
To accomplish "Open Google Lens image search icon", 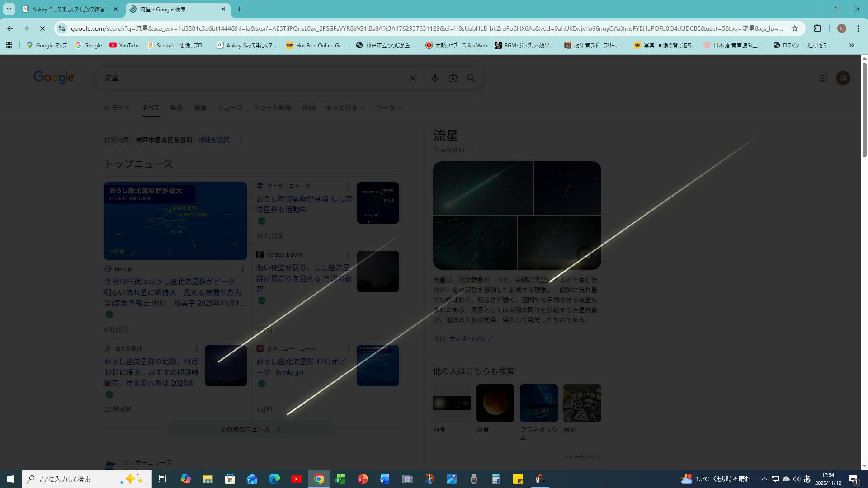I will pos(453,78).
